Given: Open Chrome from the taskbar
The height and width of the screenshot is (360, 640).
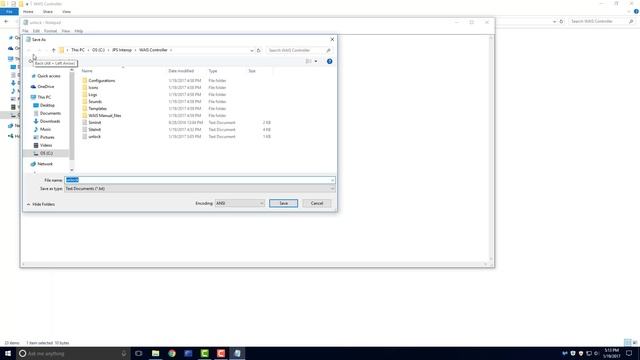Looking at the screenshot, I should coord(172,353).
